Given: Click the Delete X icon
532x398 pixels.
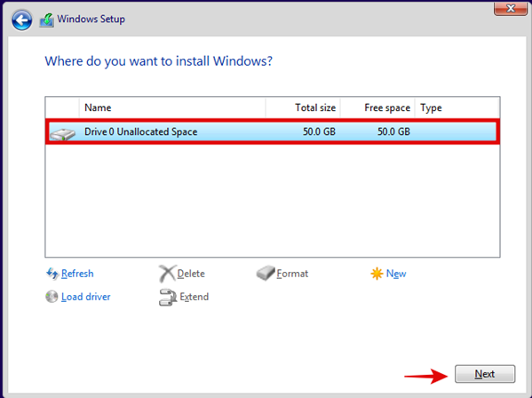Looking at the screenshot, I should [x=167, y=274].
